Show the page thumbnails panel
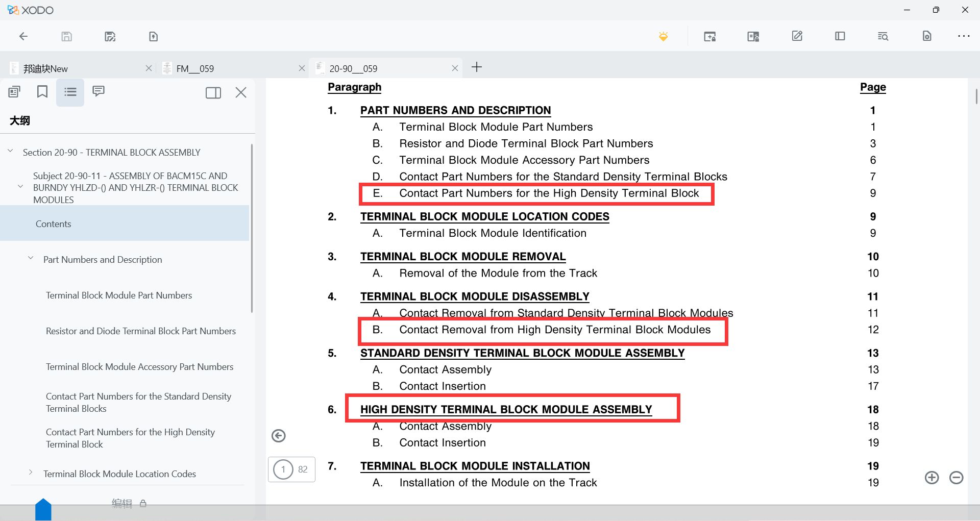The height and width of the screenshot is (521, 980). 14,92
